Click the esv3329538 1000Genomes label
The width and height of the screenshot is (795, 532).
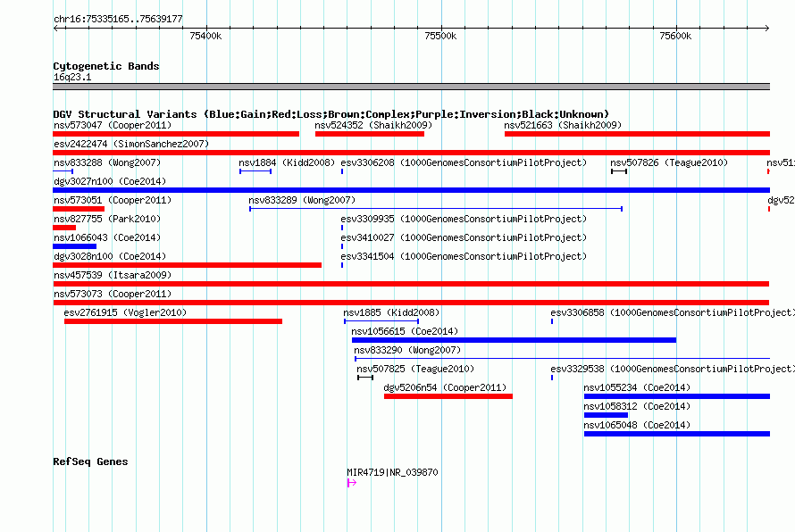click(x=673, y=369)
